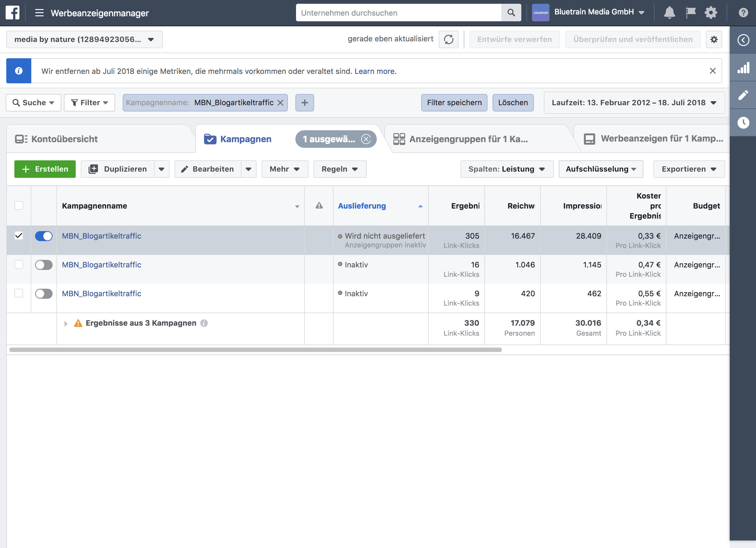Viewport: 756px width, 548px height.
Task: Click the plus icon to add filter
Action: click(304, 103)
